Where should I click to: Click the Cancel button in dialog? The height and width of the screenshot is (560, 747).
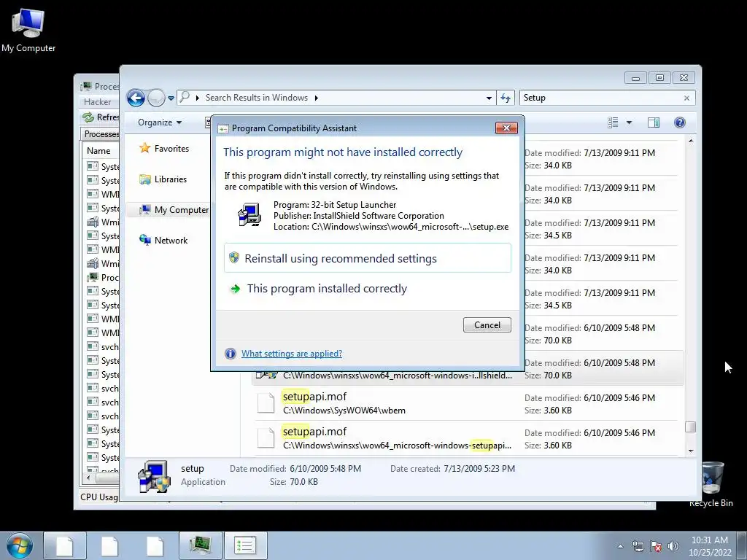pos(487,324)
